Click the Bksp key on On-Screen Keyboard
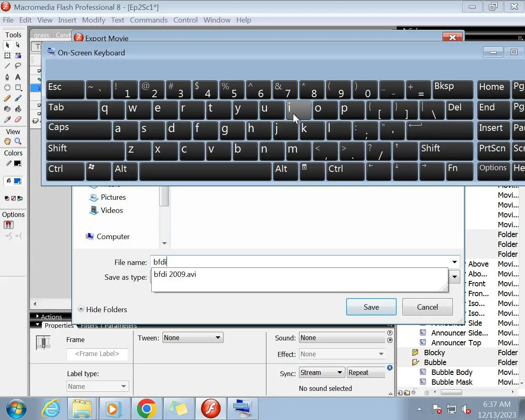Screen dimensions: 525x420 (x=453, y=90)
